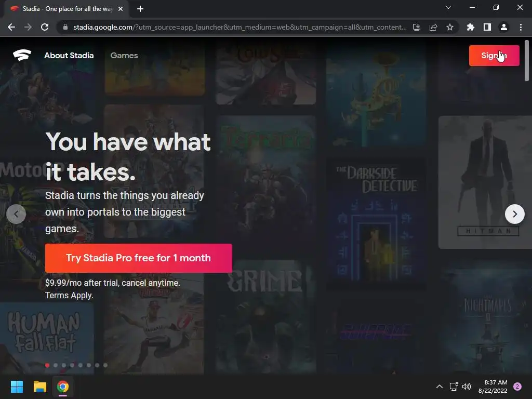Viewport: 532px width, 399px height.
Task: Close the Stadia tab
Action: [121, 9]
